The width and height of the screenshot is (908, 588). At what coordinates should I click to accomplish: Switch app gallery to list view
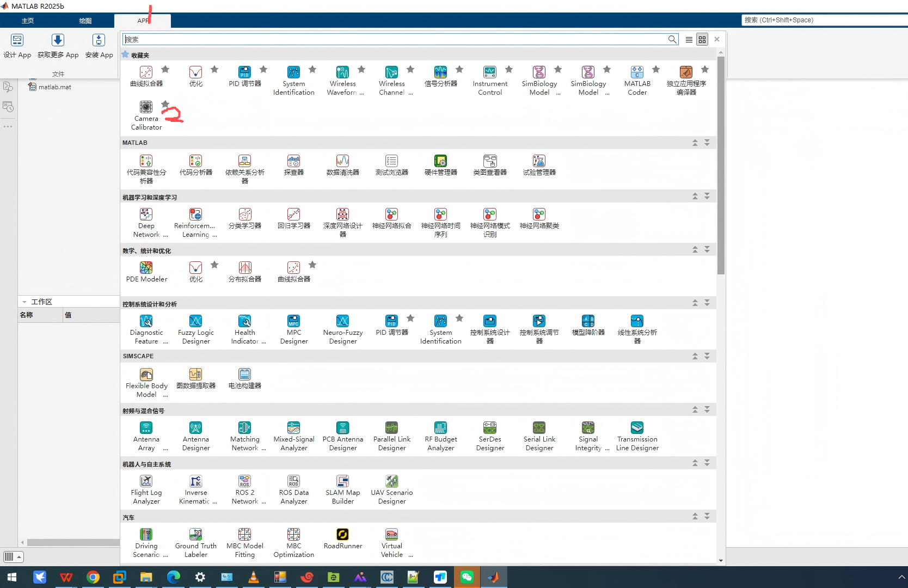(689, 39)
